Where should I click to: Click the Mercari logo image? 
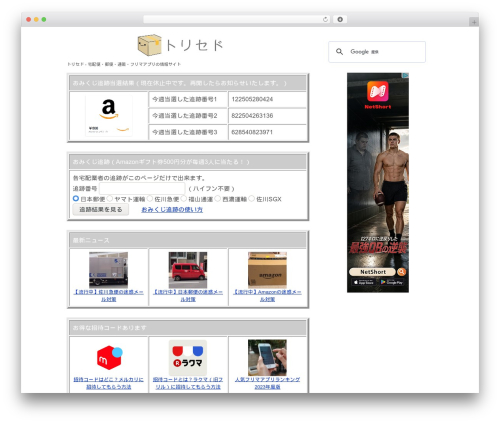tap(109, 358)
